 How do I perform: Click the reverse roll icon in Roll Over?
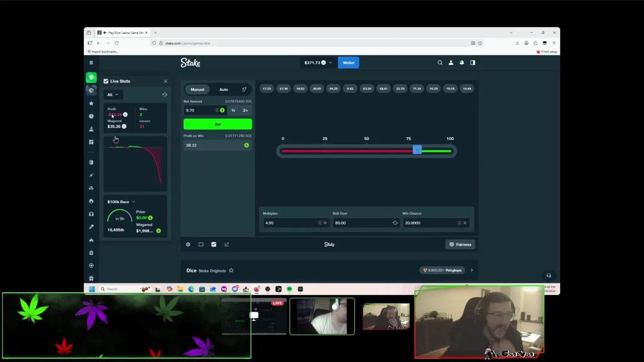coord(395,223)
